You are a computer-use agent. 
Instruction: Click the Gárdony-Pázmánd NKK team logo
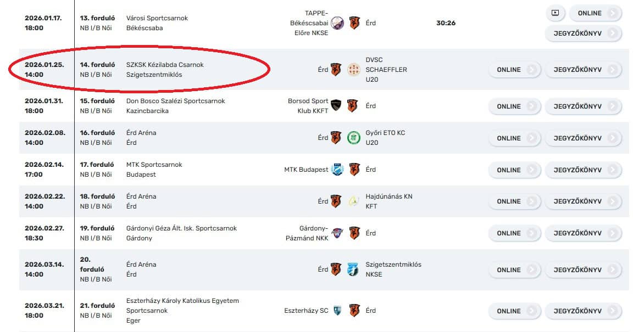pyautogui.click(x=337, y=233)
